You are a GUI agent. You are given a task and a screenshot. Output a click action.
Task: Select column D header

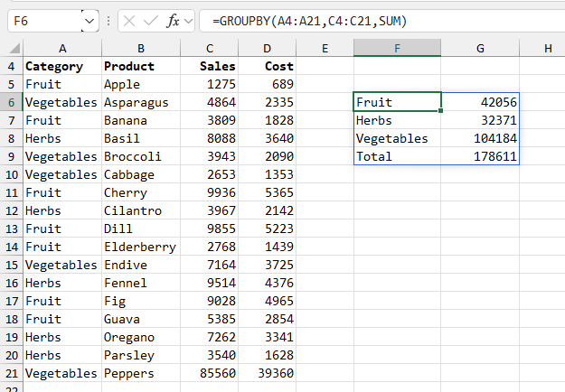(x=267, y=48)
